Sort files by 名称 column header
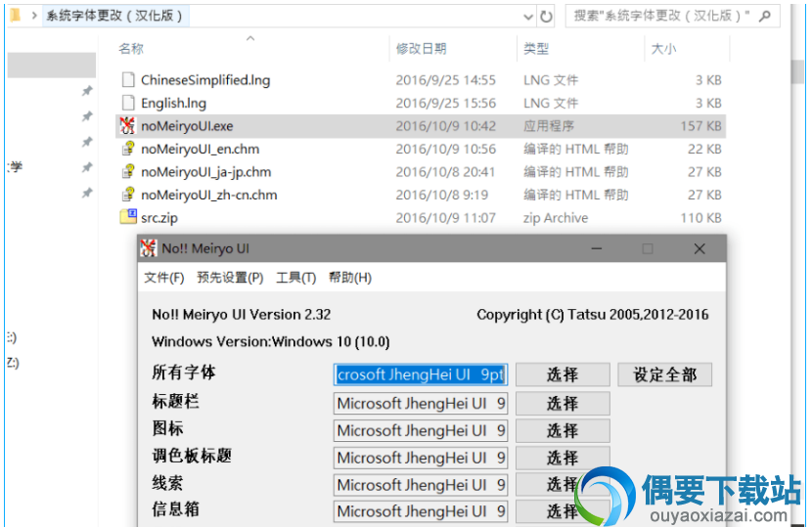Image resolution: width=812 pixels, height=527 pixels. [x=131, y=49]
